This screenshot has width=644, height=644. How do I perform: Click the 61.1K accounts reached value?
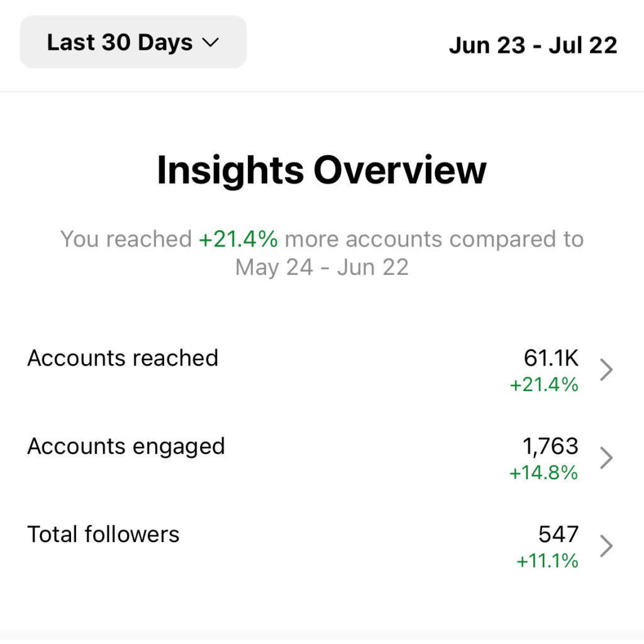point(550,358)
